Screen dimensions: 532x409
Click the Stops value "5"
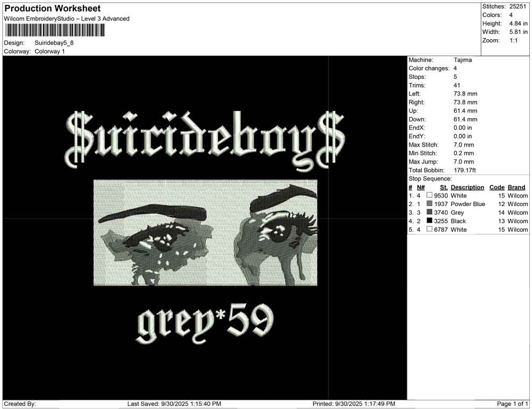455,77
